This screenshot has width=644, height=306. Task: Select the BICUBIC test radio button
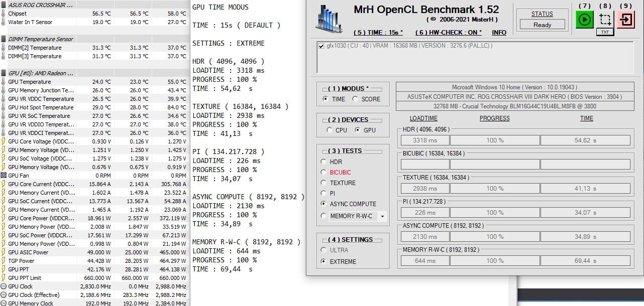[324, 172]
